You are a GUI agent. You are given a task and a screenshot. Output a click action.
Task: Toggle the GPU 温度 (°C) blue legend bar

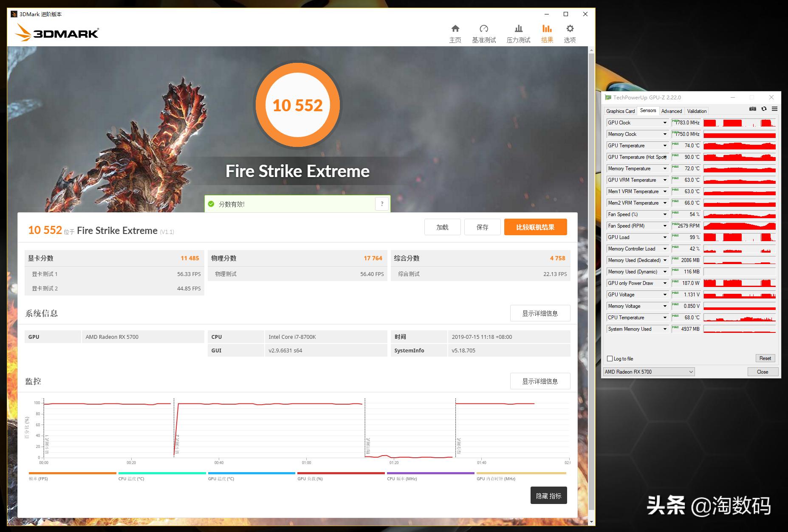(x=251, y=473)
